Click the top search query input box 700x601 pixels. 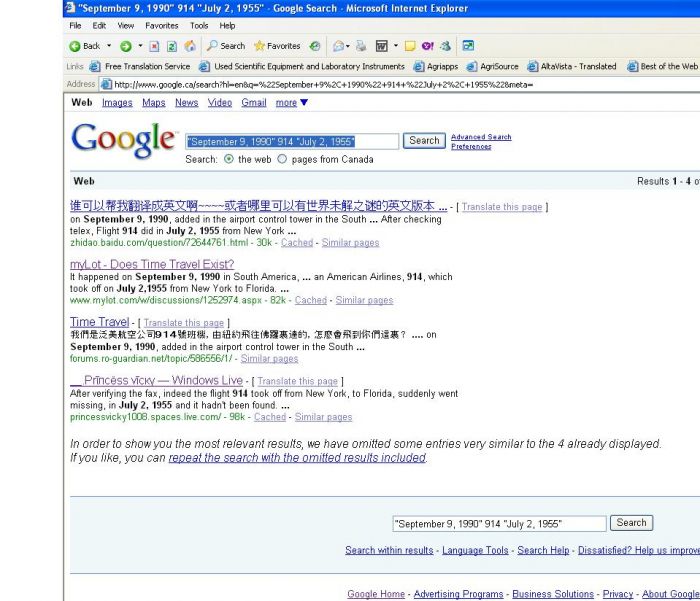292,142
